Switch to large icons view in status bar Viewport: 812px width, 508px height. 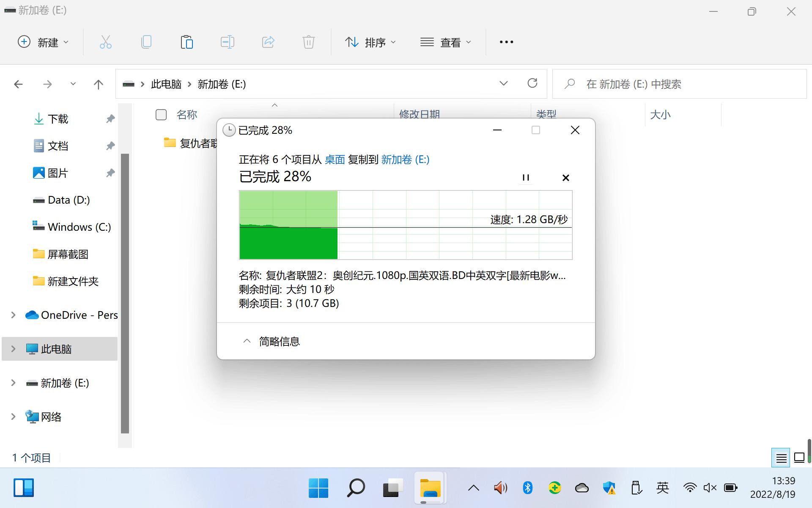[798, 458]
